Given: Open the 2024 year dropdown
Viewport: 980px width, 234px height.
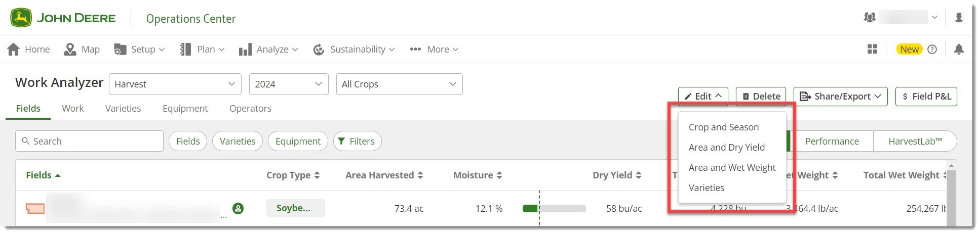Looking at the screenshot, I should click(x=289, y=84).
